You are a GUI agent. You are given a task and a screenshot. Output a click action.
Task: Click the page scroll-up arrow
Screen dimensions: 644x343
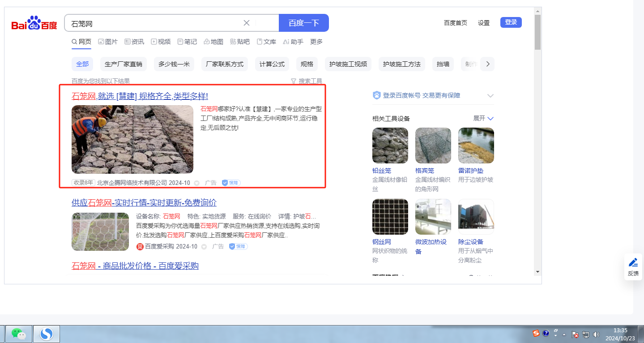537,11
